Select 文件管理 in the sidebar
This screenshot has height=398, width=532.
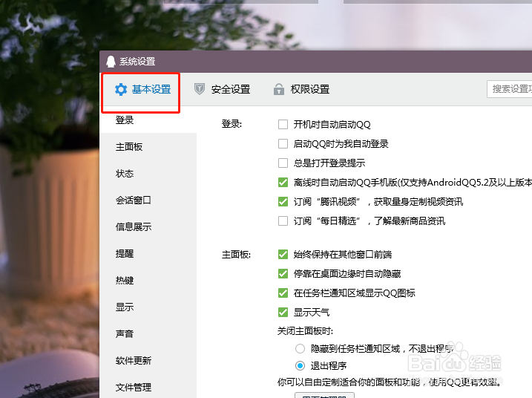pos(134,388)
